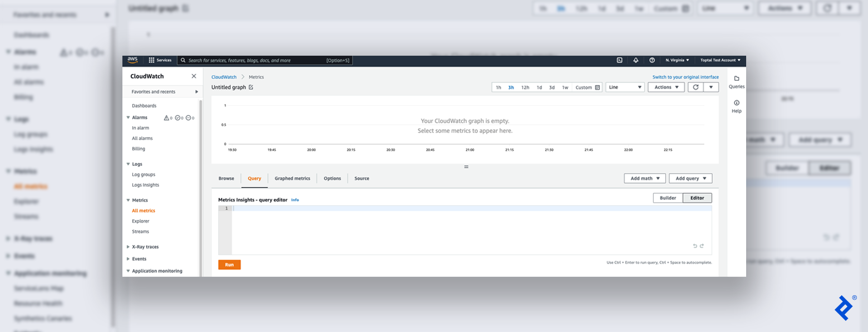Switch to the Browse tab

click(x=226, y=178)
